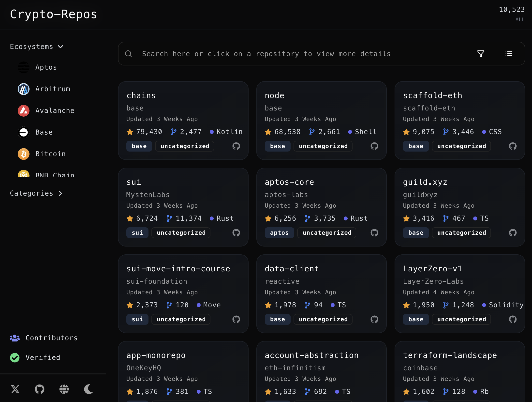Viewport: 532px width, 402px height.
Task: Expand the Categories section
Action: tap(36, 193)
